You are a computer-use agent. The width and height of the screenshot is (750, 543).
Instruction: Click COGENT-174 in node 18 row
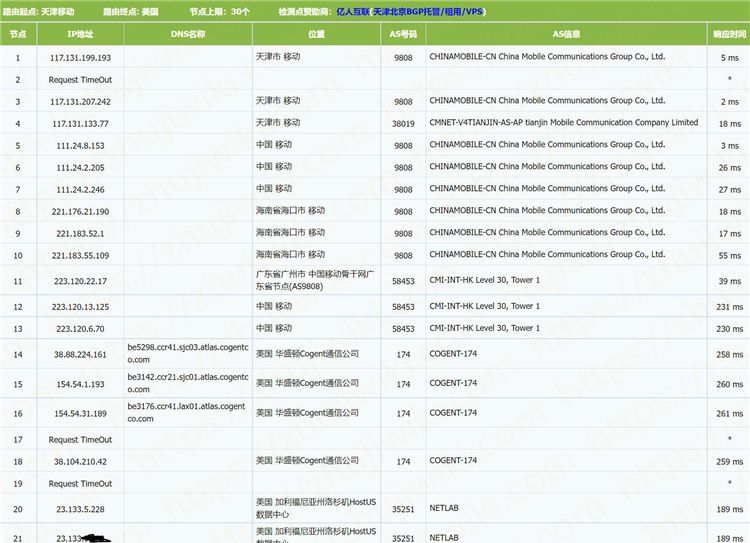point(453,460)
